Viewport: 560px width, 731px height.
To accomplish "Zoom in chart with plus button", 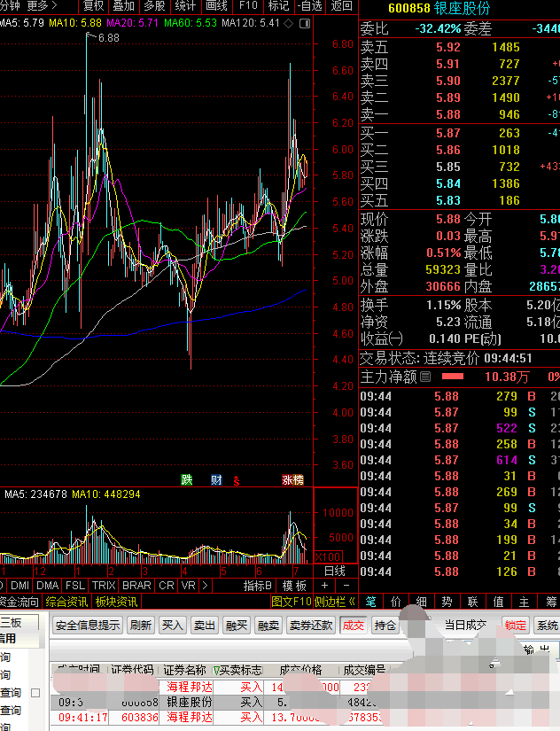I will click(x=325, y=585).
